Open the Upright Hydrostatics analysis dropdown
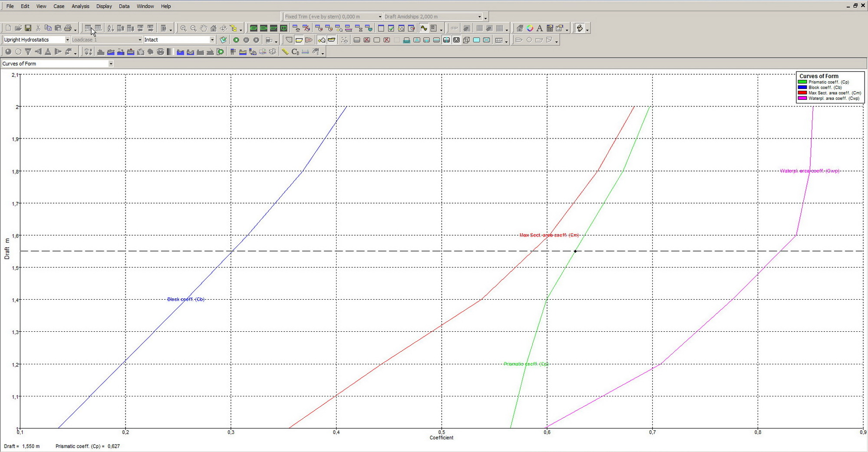868x452 pixels. [x=67, y=40]
